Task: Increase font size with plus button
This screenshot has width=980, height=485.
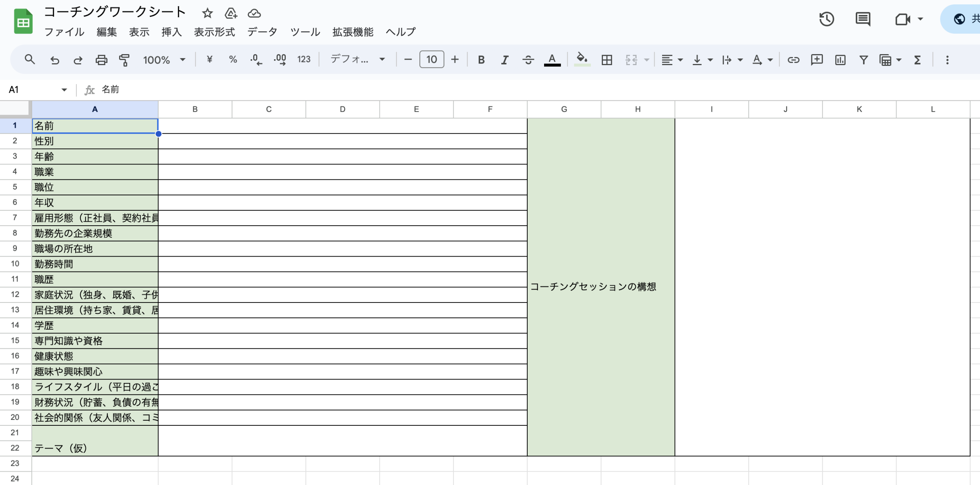Action: pyautogui.click(x=455, y=60)
